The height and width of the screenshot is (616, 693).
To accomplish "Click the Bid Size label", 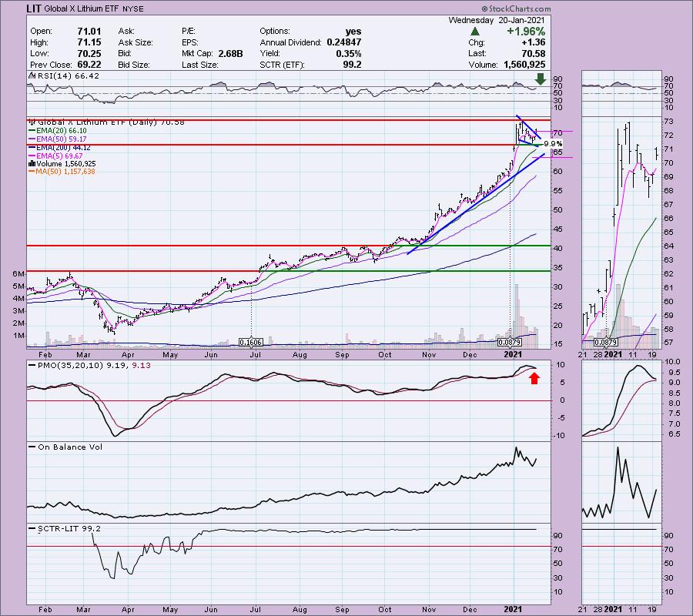I will coord(135,65).
